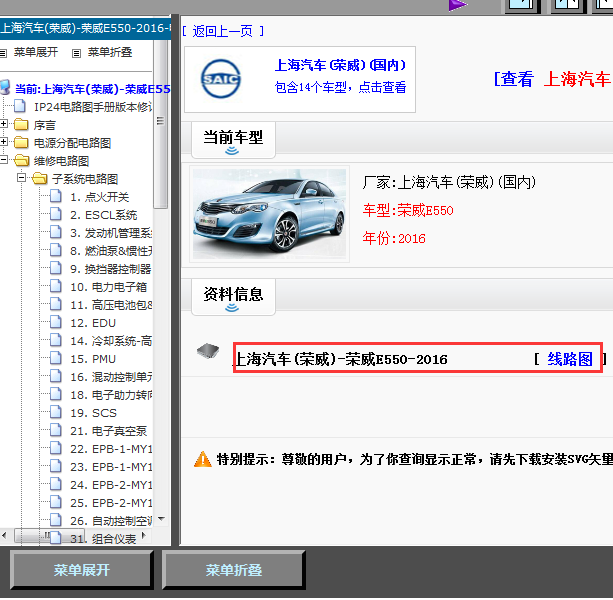Click the 菜单展开 list icon in sidebar header

pyautogui.click(x=4, y=53)
